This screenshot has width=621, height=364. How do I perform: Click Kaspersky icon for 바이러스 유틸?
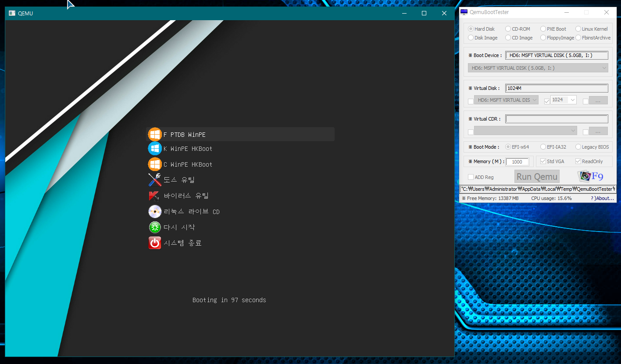[155, 196]
